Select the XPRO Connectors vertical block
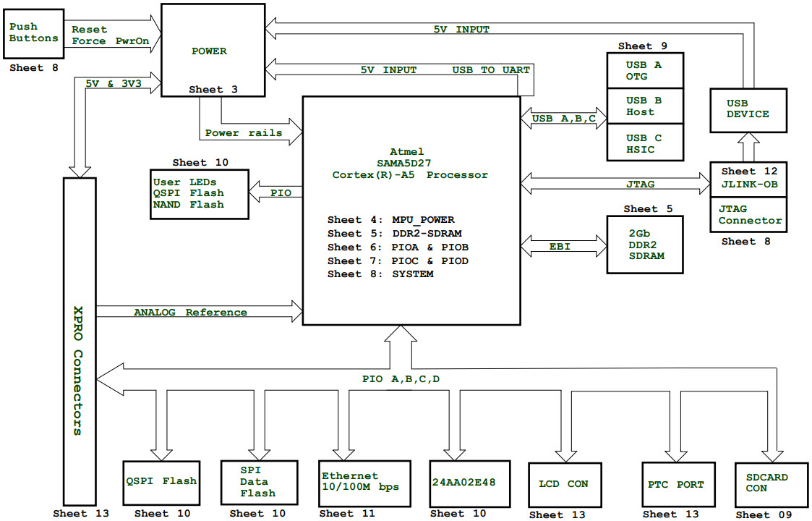812x521 pixels. click(78, 339)
